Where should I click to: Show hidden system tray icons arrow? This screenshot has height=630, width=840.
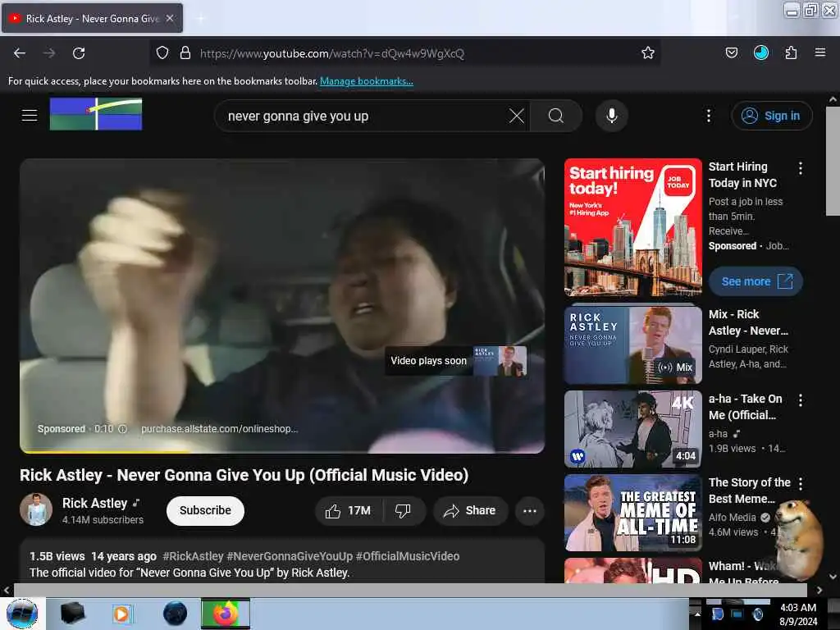[x=697, y=614]
